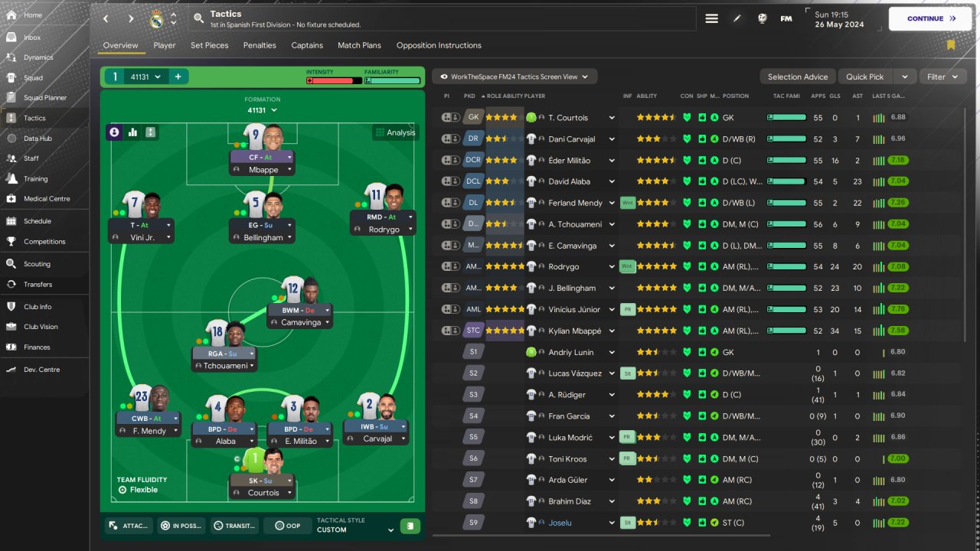
Task: Click the Selection Advice button
Action: (798, 77)
